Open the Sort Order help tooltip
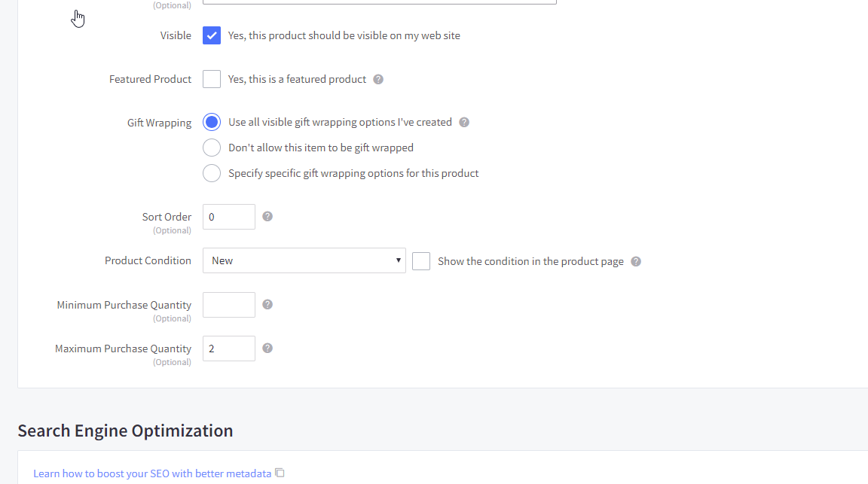This screenshot has height=484, width=868. (x=267, y=217)
